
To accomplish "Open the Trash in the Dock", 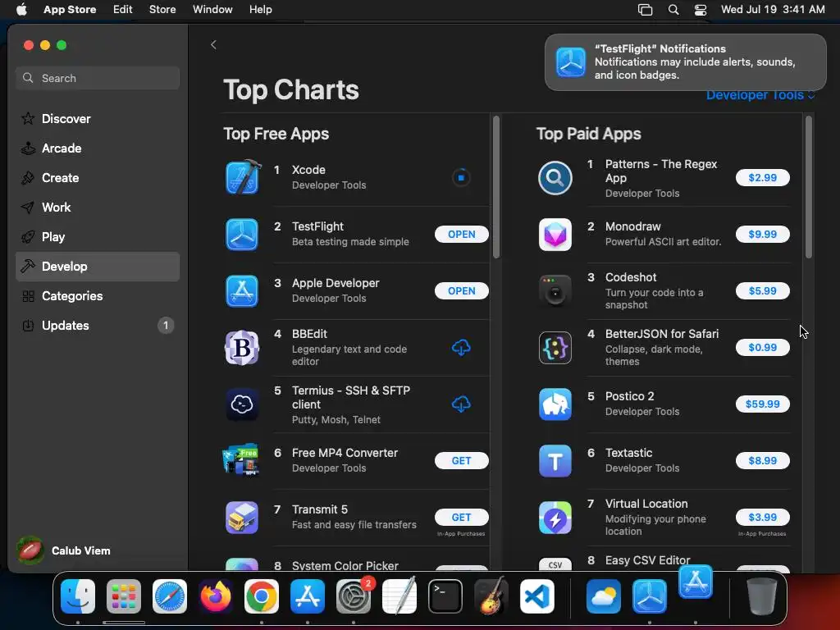I will tap(762, 596).
